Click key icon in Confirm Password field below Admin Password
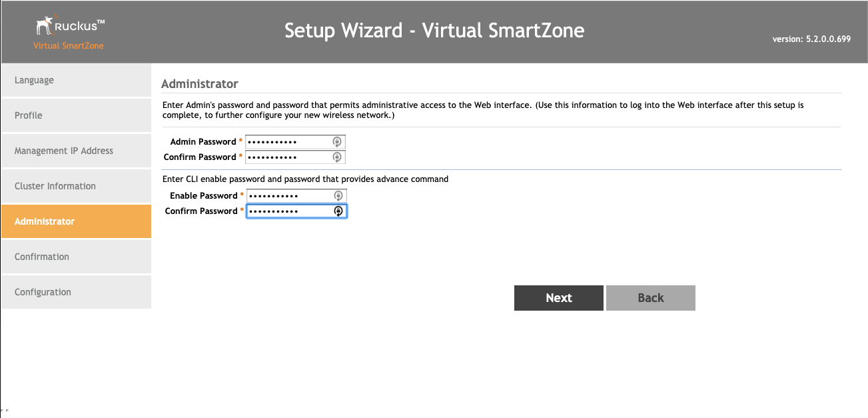 (x=337, y=157)
